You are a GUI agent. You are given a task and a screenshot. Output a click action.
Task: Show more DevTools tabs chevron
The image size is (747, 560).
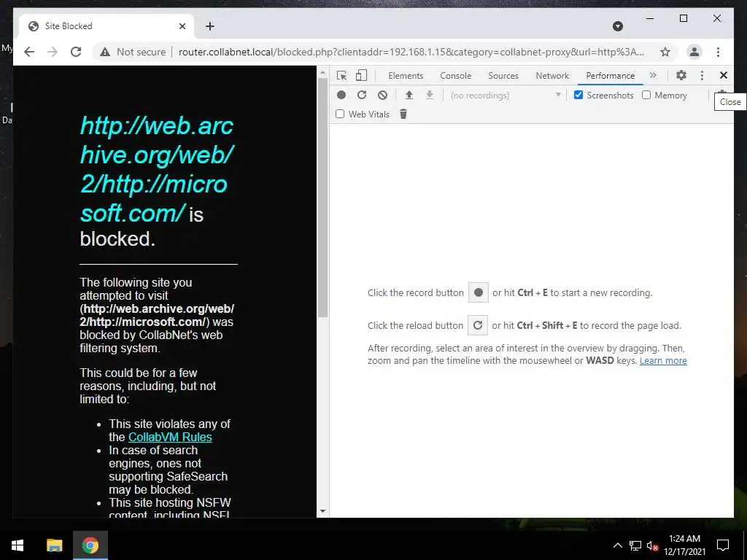pyautogui.click(x=653, y=75)
